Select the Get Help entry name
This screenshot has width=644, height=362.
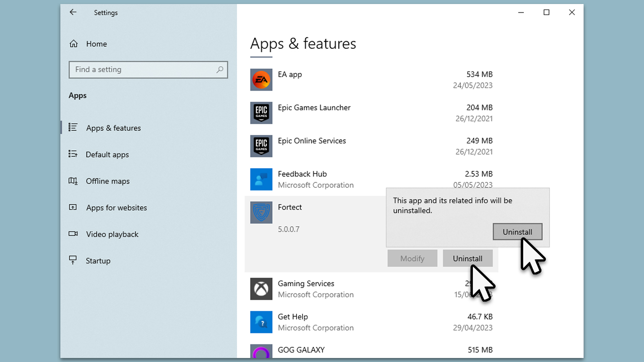click(x=293, y=317)
